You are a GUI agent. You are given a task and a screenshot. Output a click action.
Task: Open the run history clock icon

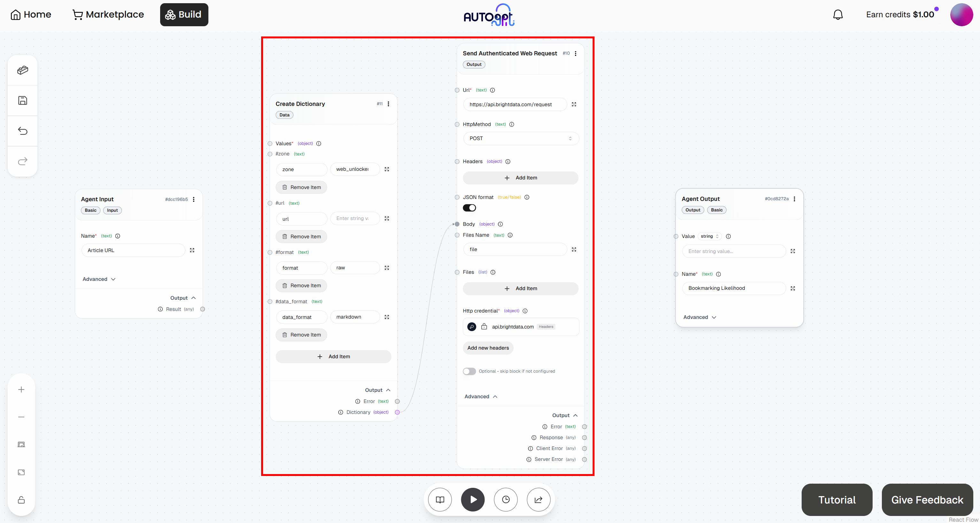coord(506,499)
